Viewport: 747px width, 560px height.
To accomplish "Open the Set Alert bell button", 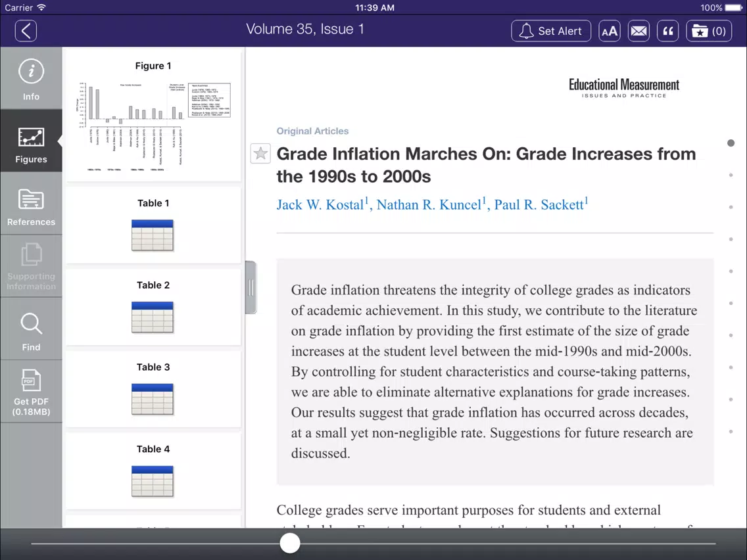I will pyautogui.click(x=551, y=31).
